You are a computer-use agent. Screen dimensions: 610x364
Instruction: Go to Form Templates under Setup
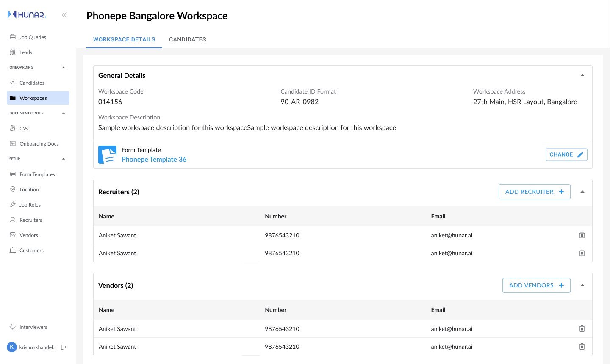point(38,174)
